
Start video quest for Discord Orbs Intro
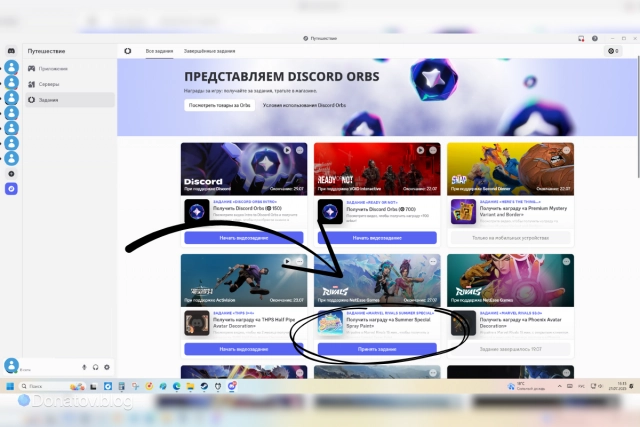tap(244, 238)
